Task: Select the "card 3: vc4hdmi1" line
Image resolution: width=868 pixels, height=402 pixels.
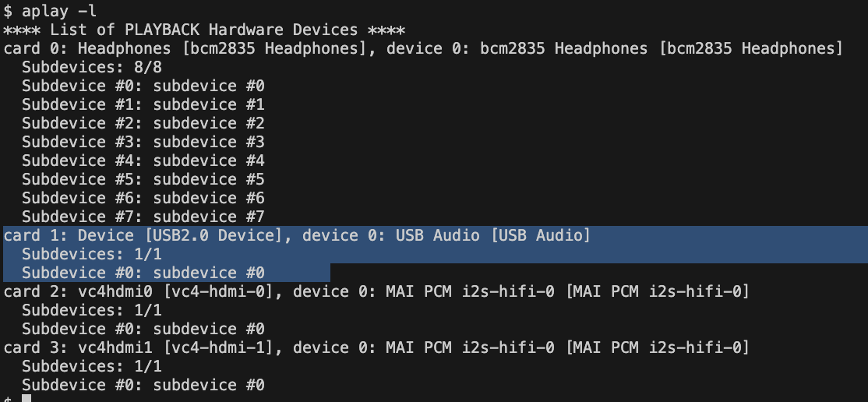Action: click(x=376, y=347)
